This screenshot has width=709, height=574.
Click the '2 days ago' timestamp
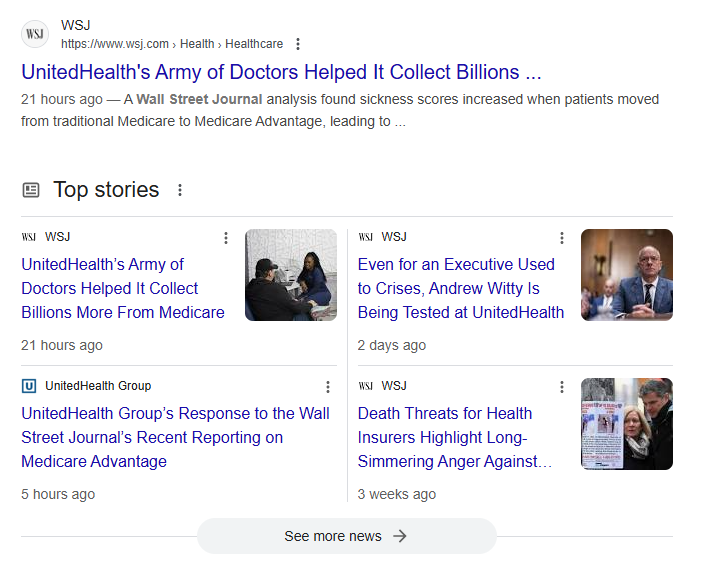(392, 345)
